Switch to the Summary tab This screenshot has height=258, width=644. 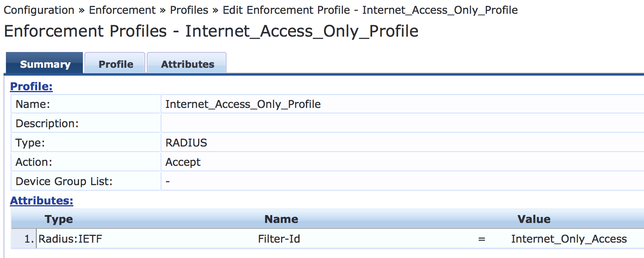(45, 64)
